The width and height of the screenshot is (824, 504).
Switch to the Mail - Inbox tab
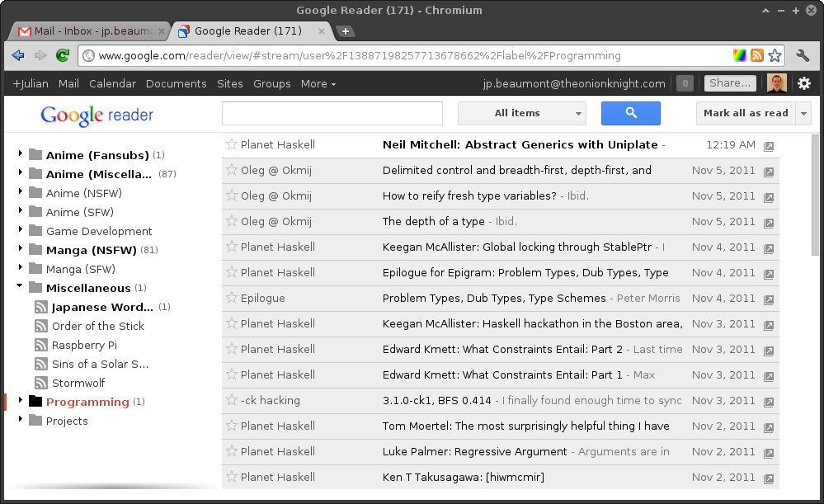pos(91,31)
